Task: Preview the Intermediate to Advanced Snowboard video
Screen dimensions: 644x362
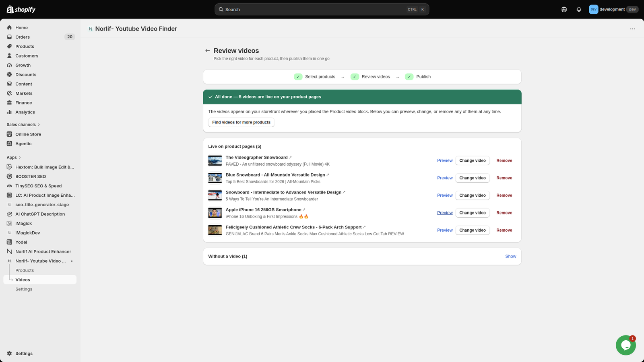Action: pos(445,195)
